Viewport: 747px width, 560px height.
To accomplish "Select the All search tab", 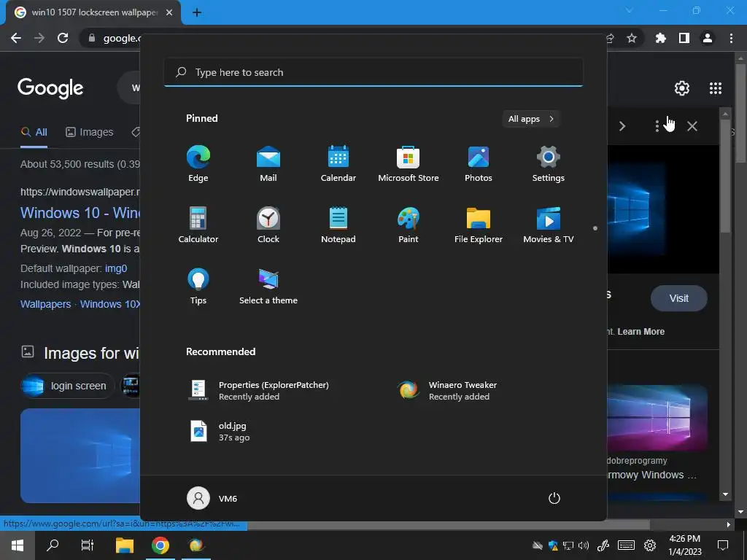I will [34, 132].
